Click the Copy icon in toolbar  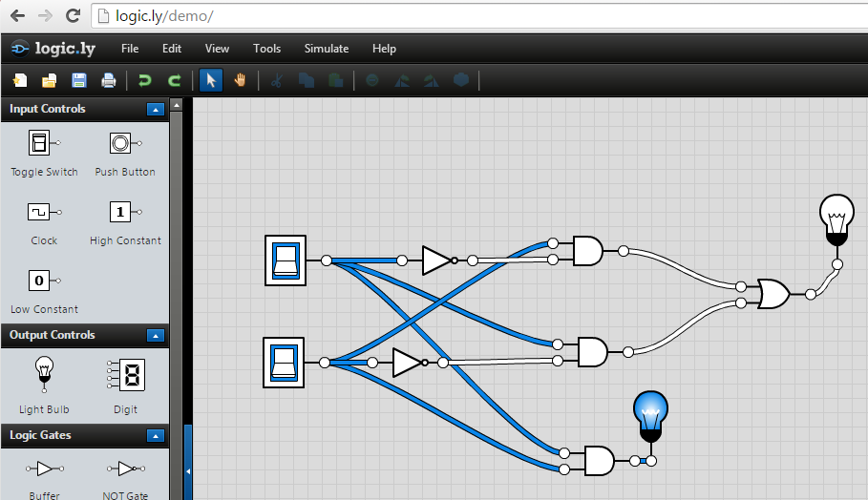tap(307, 81)
